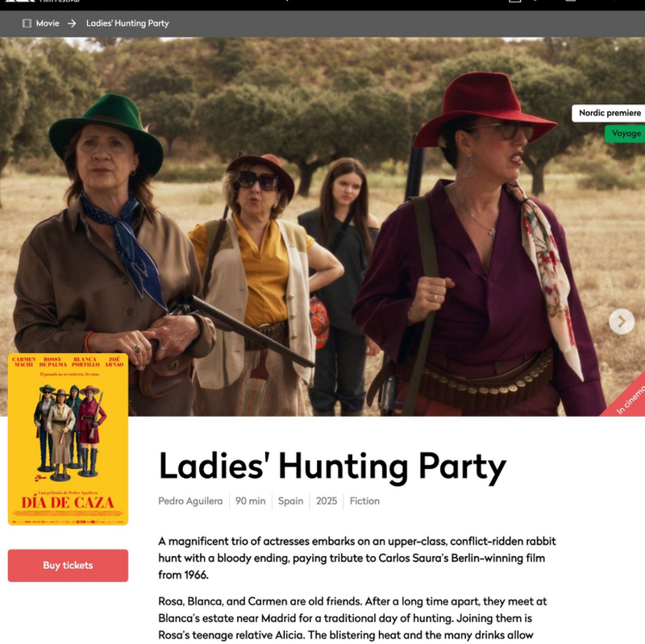Click the 90 min runtime label
Image resolution: width=645 pixels, height=644 pixels.
pos(251,501)
